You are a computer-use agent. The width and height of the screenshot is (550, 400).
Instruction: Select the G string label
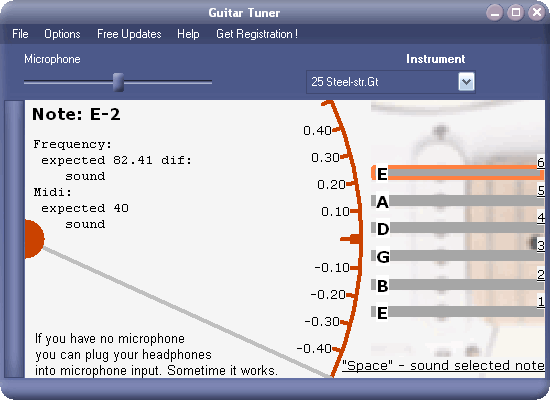[x=382, y=256]
